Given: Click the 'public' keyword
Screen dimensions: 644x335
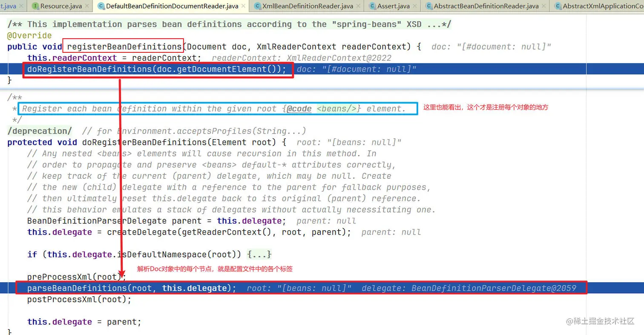Looking at the screenshot, I should 22,47.
